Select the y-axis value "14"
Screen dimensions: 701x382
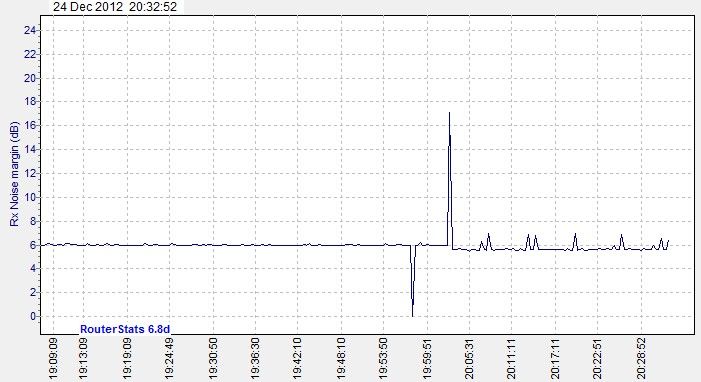pyautogui.click(x=30, y=149)
